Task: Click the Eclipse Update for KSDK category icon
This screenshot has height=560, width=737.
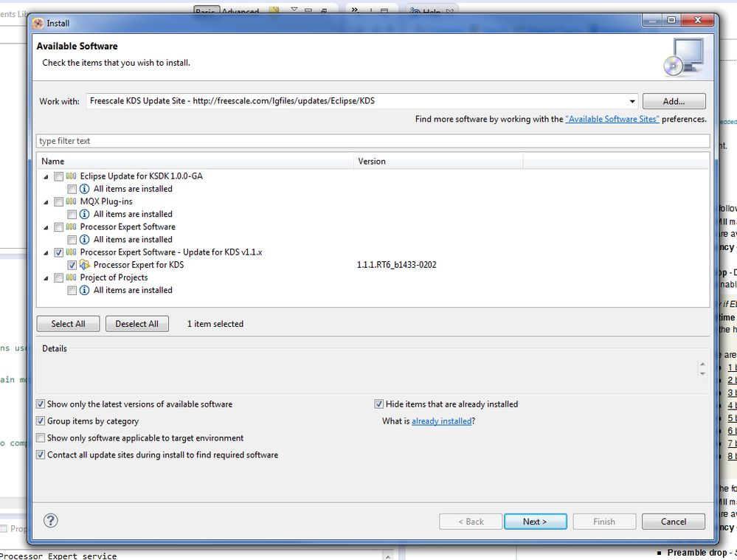Action: (x=71, y=176)
